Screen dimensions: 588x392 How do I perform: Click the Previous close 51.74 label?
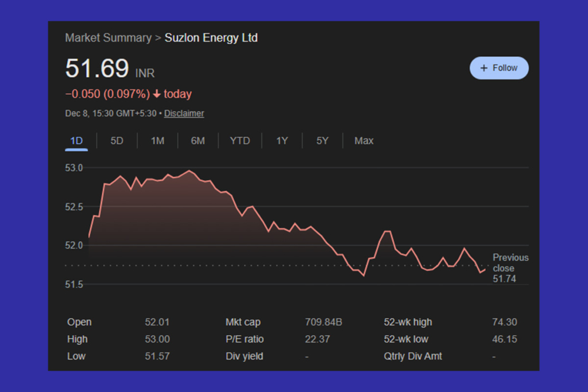[x=510, y=268]
